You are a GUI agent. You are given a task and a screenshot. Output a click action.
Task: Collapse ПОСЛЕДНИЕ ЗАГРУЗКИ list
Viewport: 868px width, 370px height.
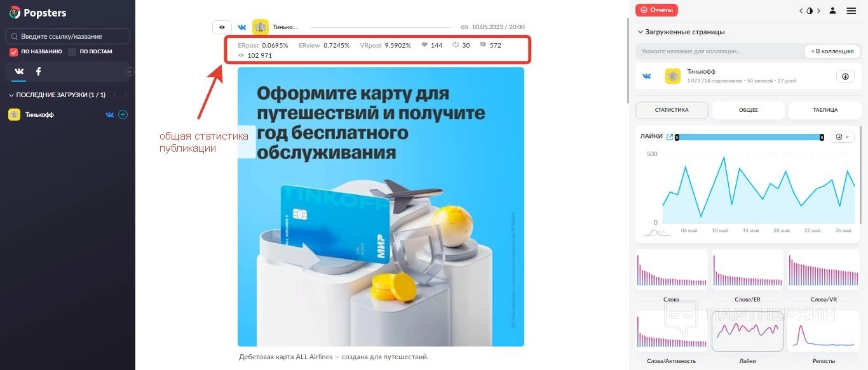pos(11,95)
